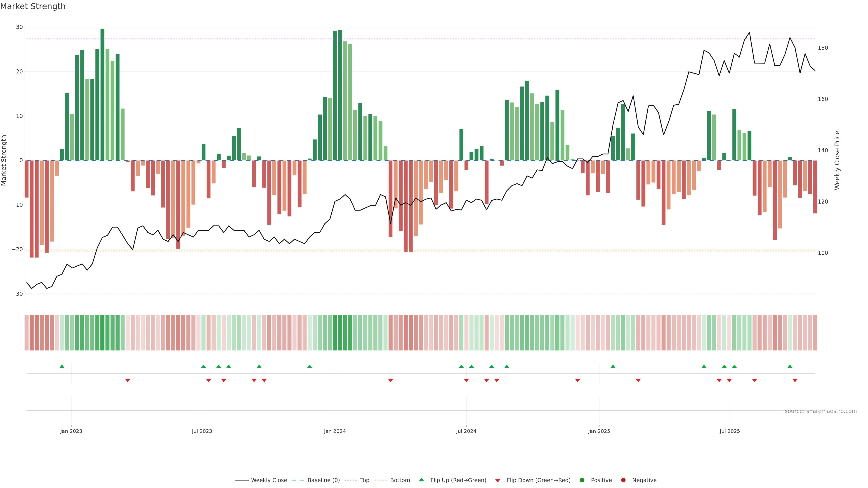The image size is (868, 488).
Task: Click the purple Top legend line icon
Action: (351, 480)
